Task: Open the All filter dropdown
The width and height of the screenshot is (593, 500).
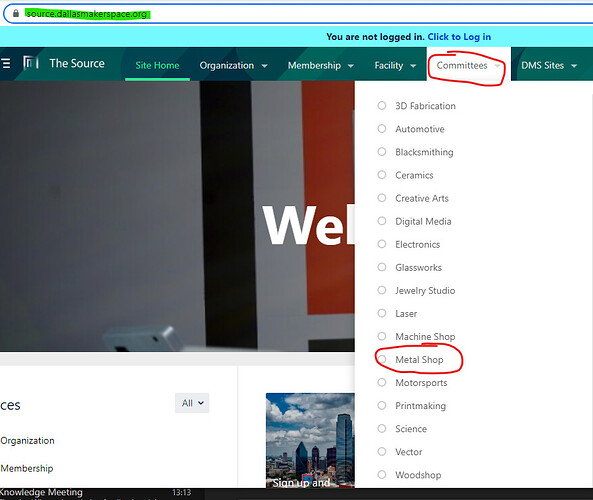Action: pos(192,403)
